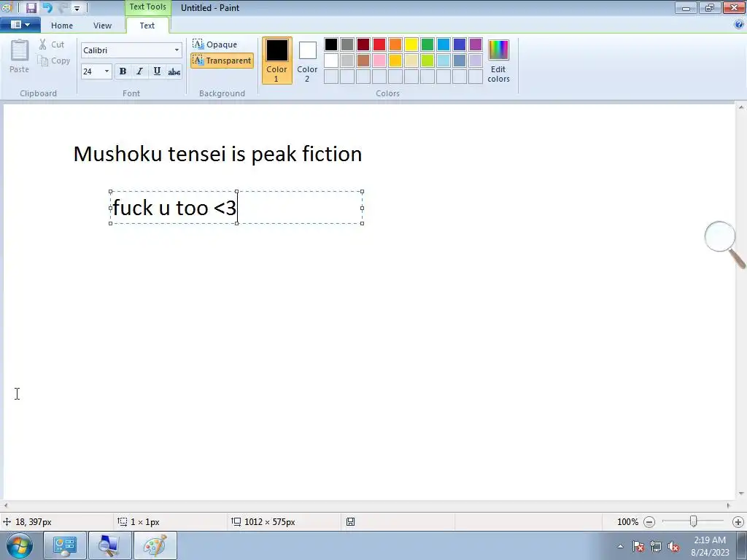Pick the yellow color swatch

(411, 44)
